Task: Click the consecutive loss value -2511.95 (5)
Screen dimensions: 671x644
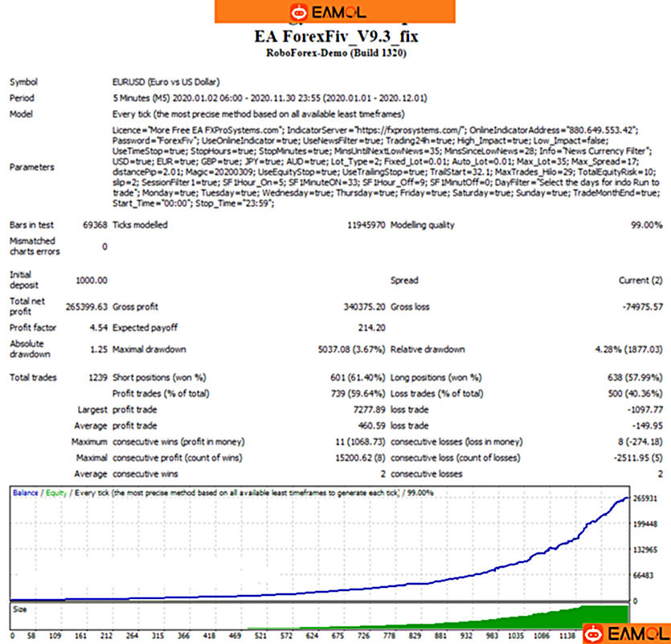Action: (638, 458)
